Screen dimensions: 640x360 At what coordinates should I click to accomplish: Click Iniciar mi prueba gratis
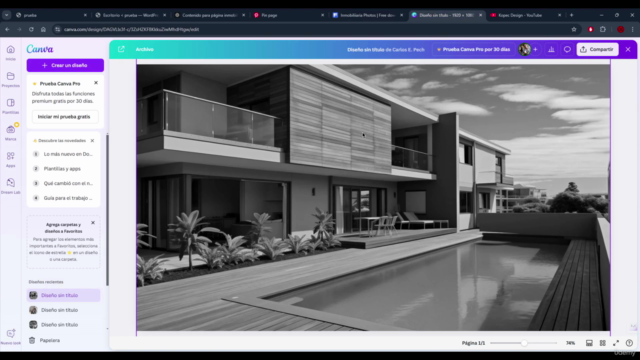pyautogui.click(x=64, y=117)
